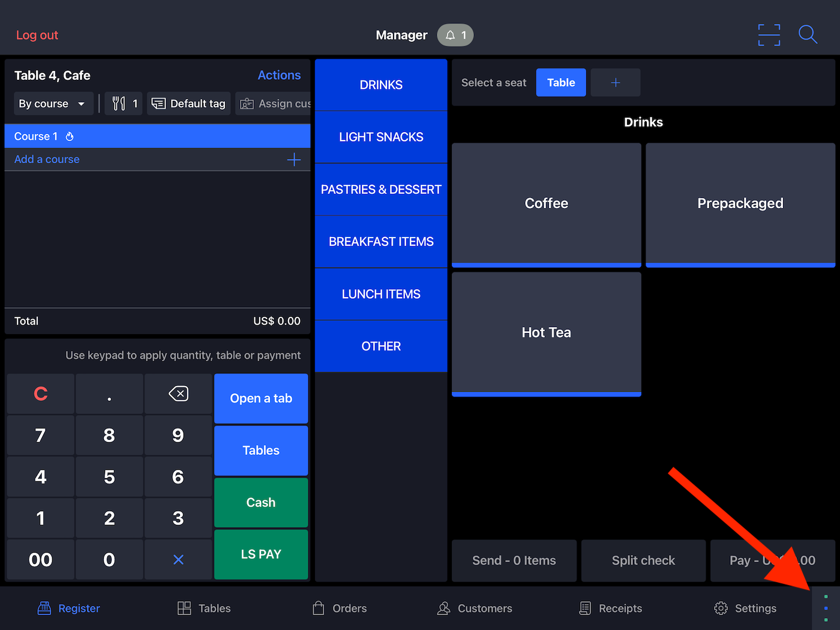Open the search magnifier icon
The image size is (840, 630).
coord(808,35)
